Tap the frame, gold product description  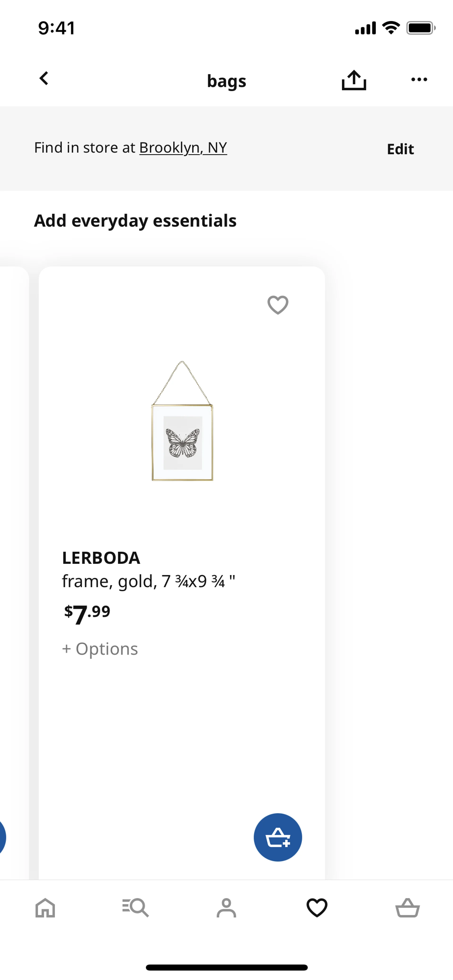click(148, 581)
